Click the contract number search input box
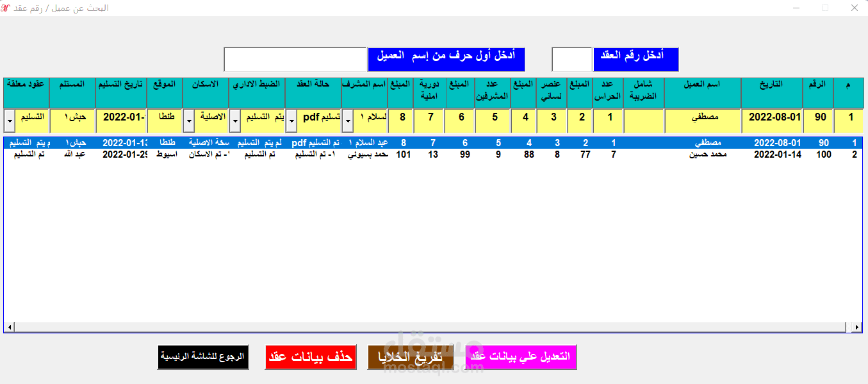The image size is (868, 384). click(571, 59)
